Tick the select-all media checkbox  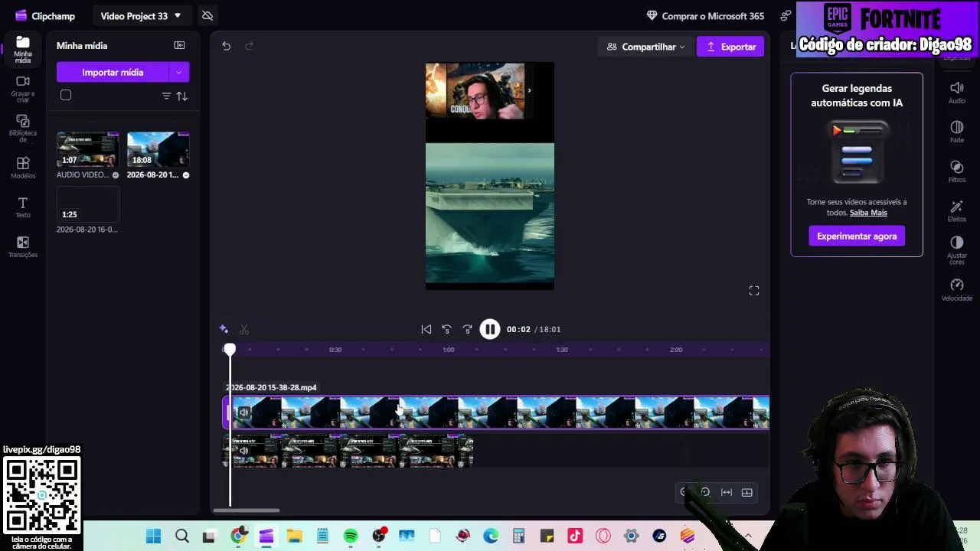coord(66,96)
